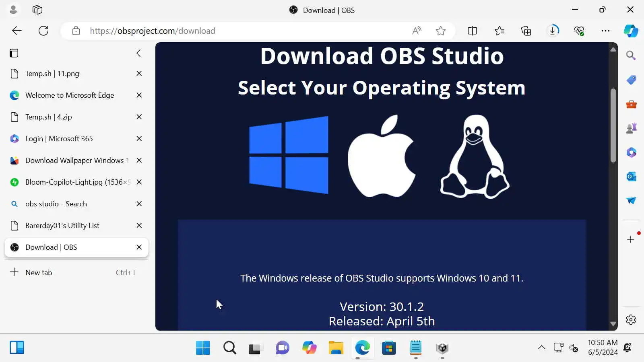644x362 pixels.
Task: Select the Linux penguin logo
Action: [475, 156]
